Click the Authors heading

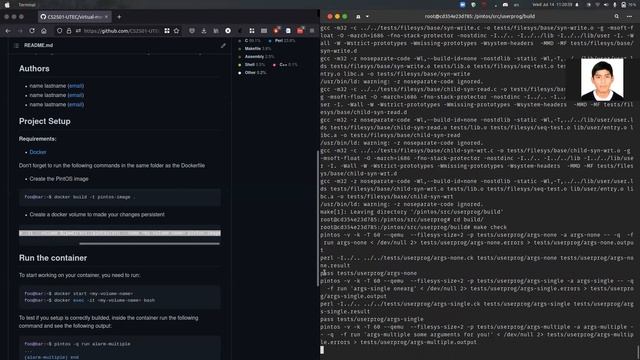coord(34,69)
